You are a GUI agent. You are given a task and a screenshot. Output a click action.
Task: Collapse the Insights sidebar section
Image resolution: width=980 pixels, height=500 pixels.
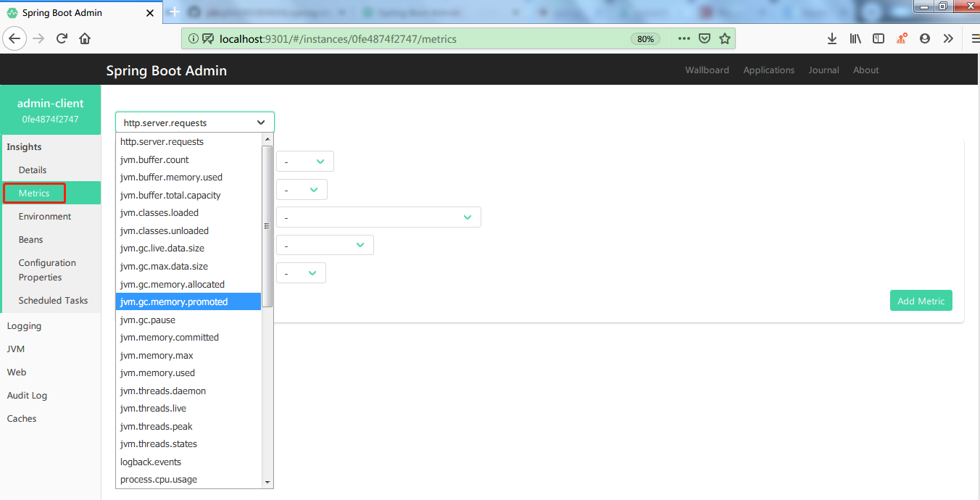(25, 147)
